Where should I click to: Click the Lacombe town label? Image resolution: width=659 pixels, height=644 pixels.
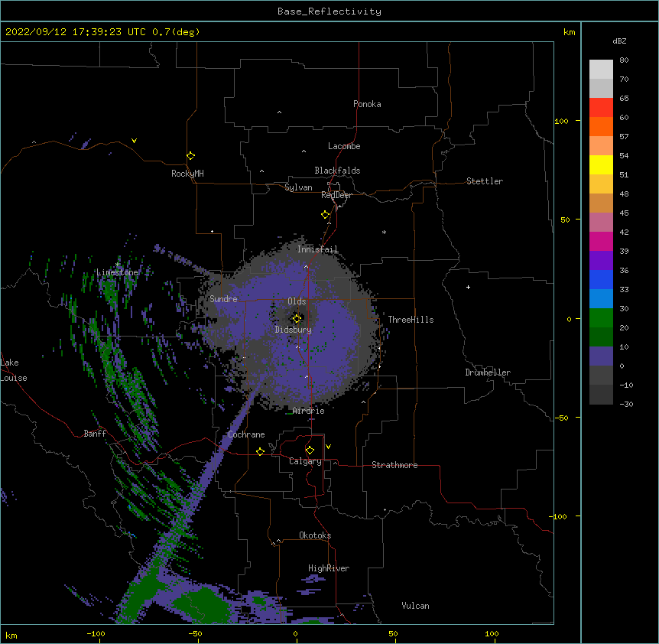[344, 146]
